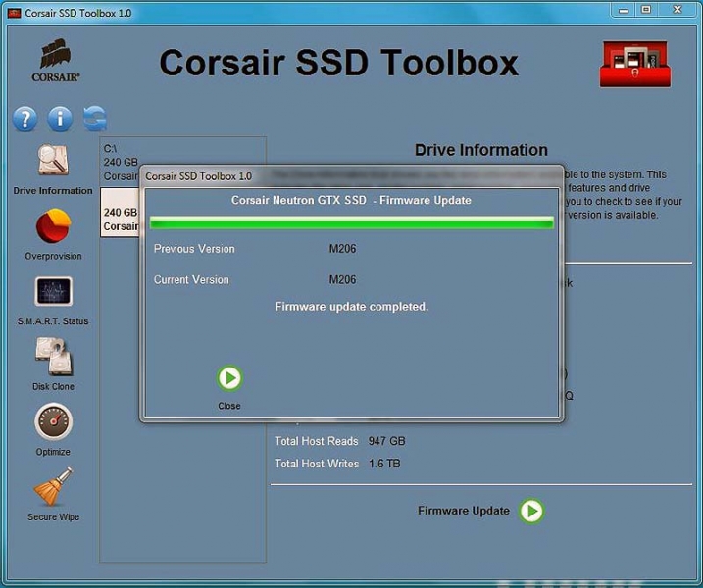Start Firmware Update with the green arrow
Screen dimensions: 703x588
(x=531, y=511)
